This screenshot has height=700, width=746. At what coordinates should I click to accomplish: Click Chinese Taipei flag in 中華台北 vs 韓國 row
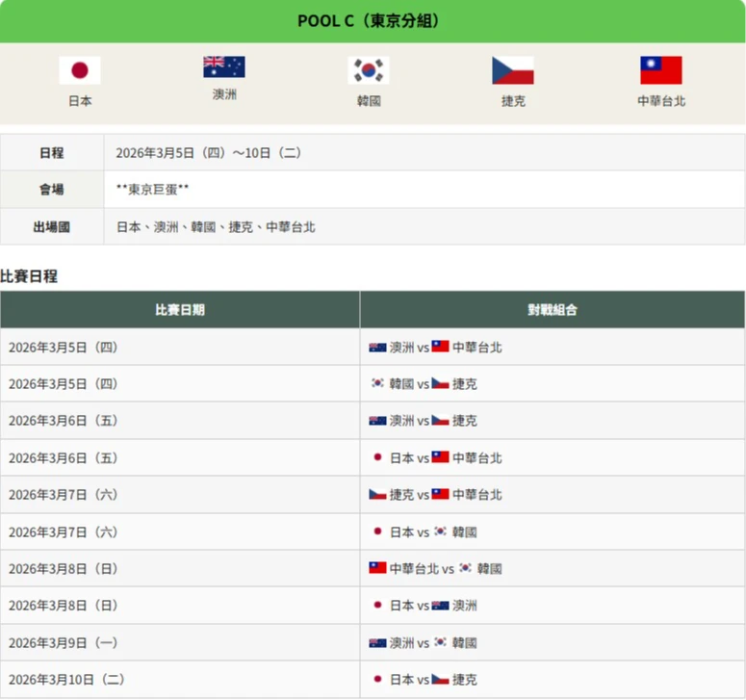tap(378, 568)
